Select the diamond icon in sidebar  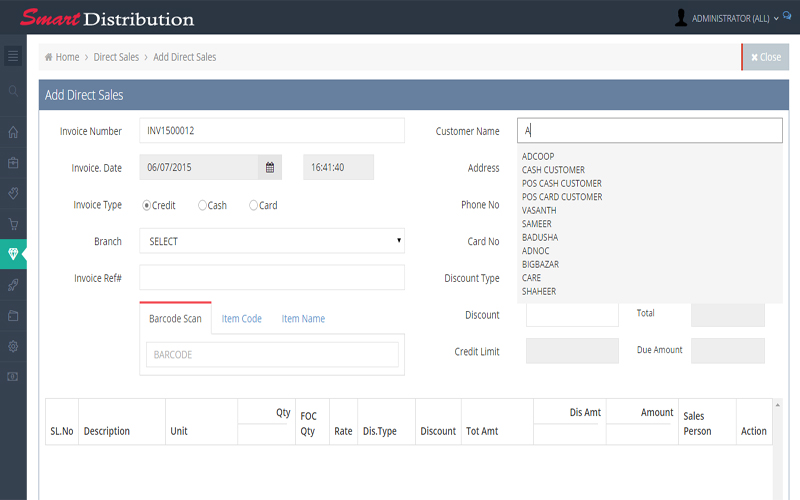[x=13, y=254]
